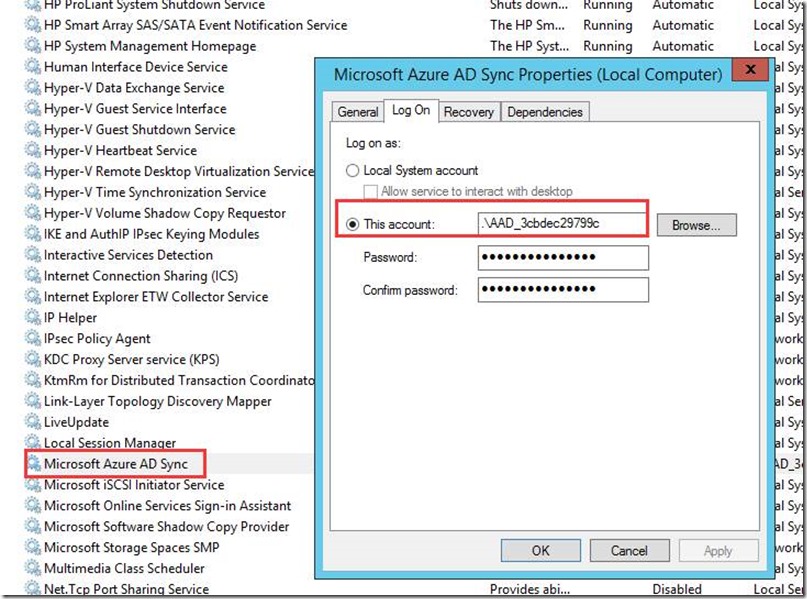Click the gear icon beside IPsec Policy Agent
The height and width of the screenshot is (599, 807).
tap(32, 339)
